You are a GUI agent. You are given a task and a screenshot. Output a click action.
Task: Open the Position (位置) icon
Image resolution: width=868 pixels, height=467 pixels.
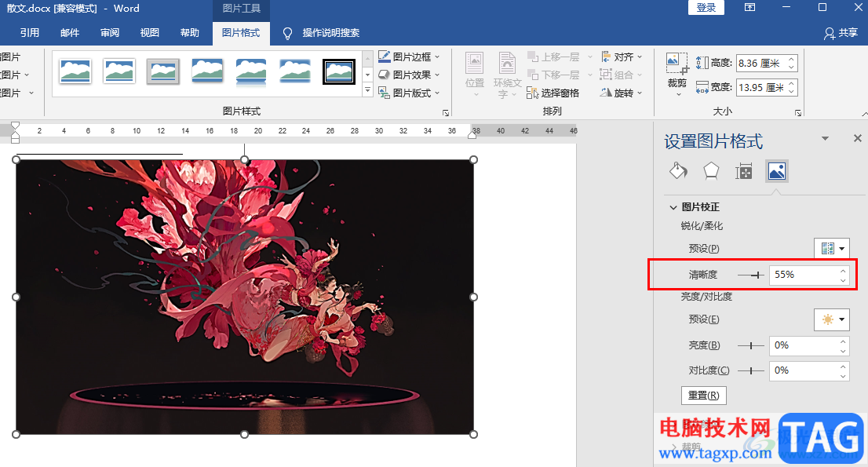click(474, 64)
